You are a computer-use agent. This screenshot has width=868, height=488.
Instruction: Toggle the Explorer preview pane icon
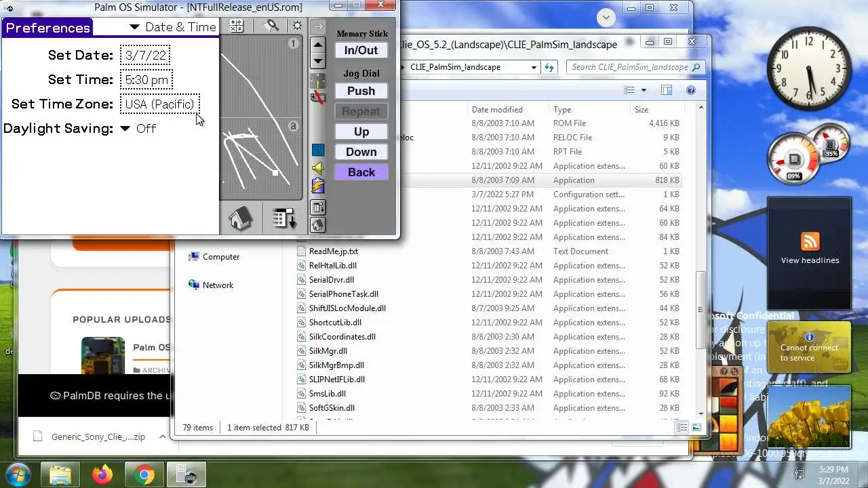(667, 90)
